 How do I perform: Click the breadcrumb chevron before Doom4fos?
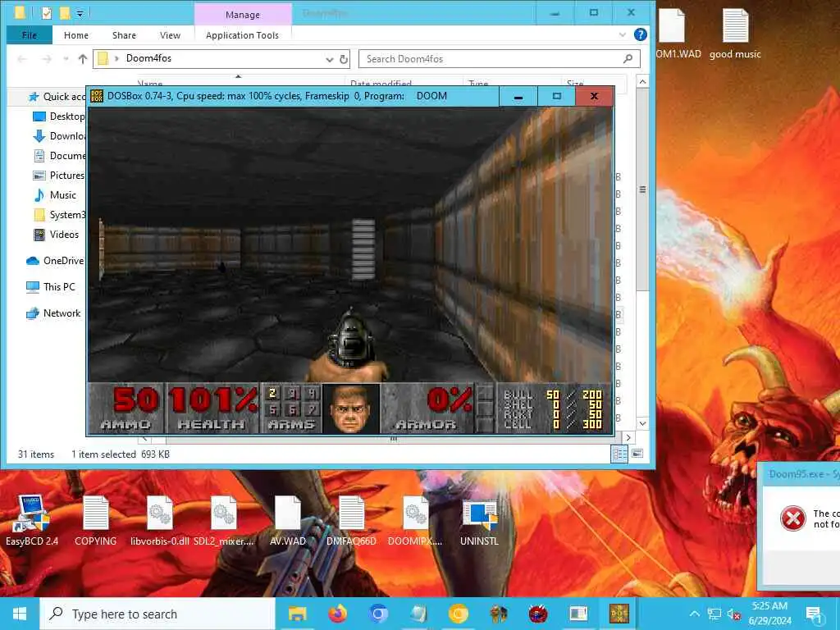point(116,58)
